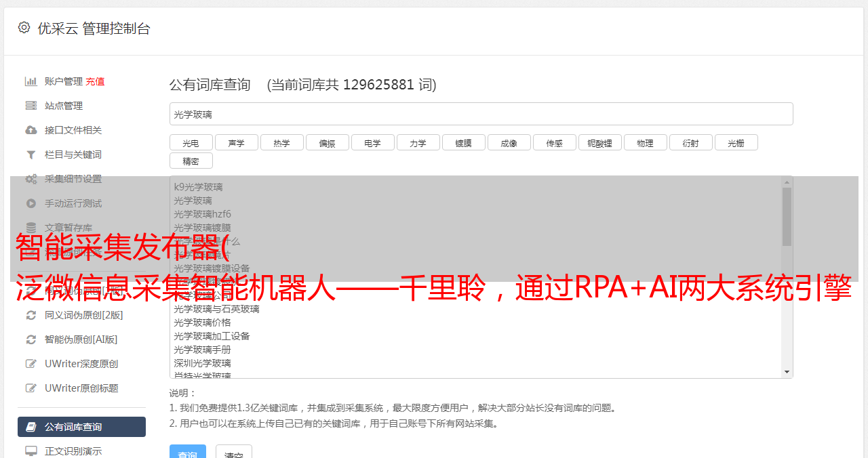Select the 声学 tag button
This screenshot has width=868, height=458.
pyautogui.click(x=236, y=142)
